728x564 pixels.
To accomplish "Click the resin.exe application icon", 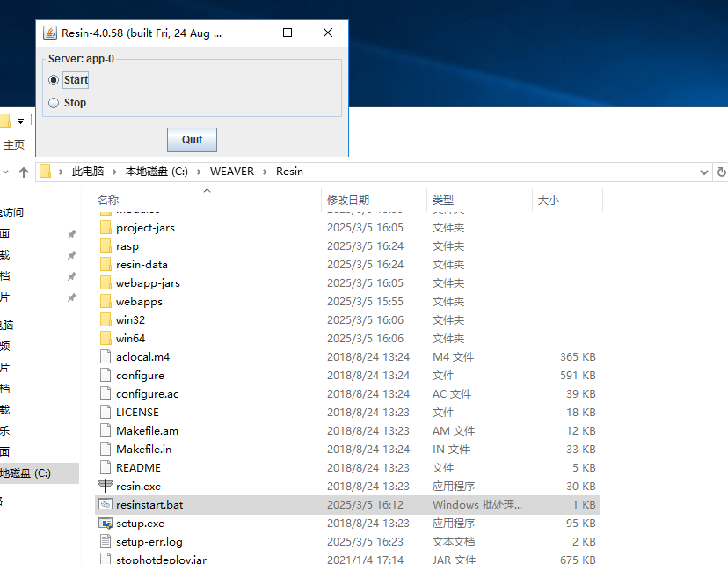I will 106,486.
